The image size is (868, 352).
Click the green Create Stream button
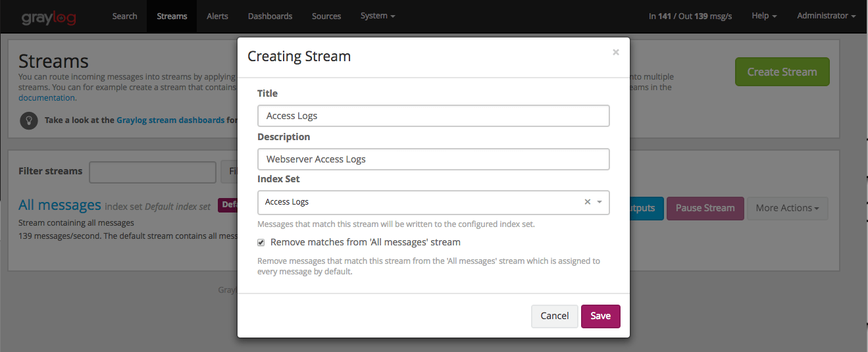pos(782,72)
